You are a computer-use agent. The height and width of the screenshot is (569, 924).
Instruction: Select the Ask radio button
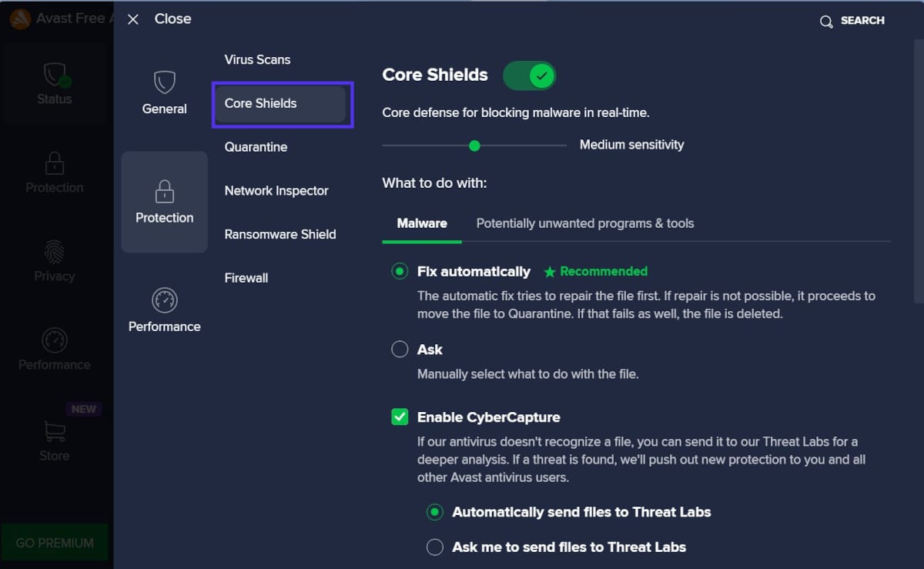click(400, 349)
